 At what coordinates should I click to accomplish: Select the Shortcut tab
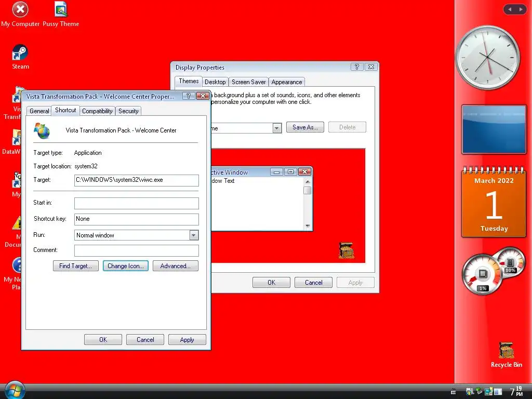(65, 110)
